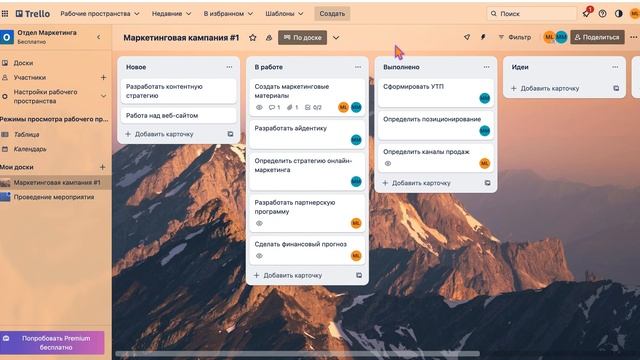This screenshot has height=360, width=640.
Task: Toggle watch eye on Создать маркетинговые материалы card
Action: [x=259, y=107]
